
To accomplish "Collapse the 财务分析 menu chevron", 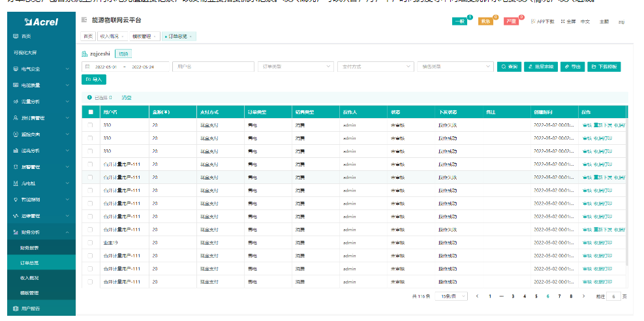I will [67, 232].
